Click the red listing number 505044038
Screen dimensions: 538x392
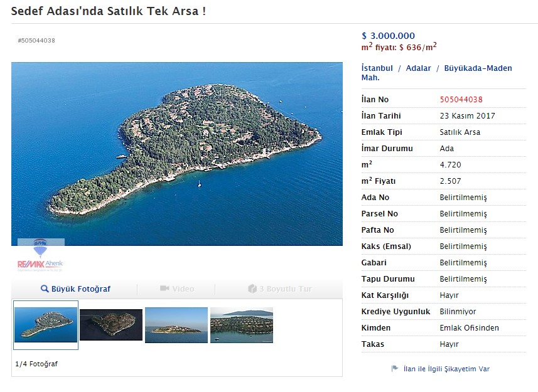click(x=461, y=100)
